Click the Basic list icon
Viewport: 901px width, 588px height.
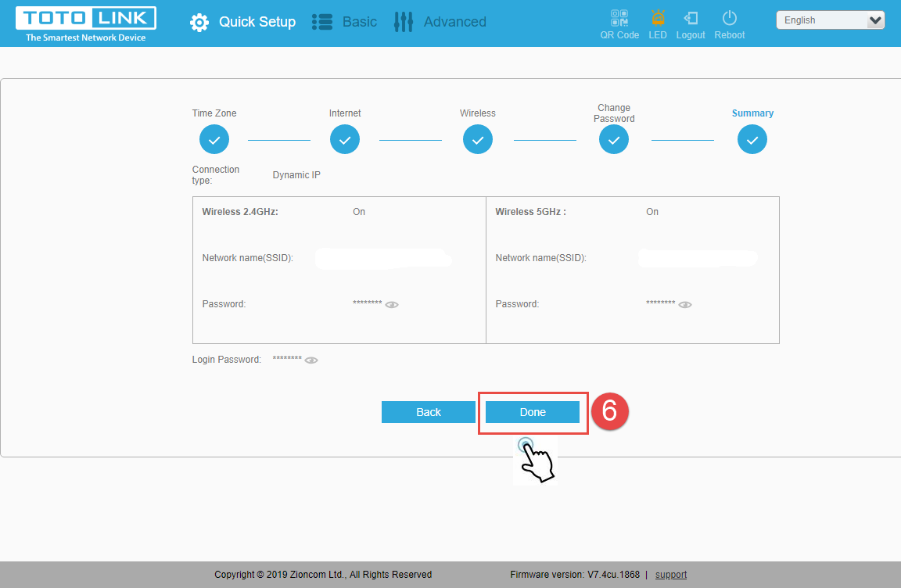pos(322,23)
